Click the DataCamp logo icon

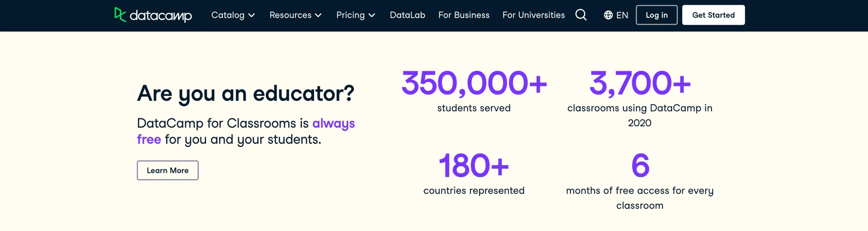(x=120, y=15)
